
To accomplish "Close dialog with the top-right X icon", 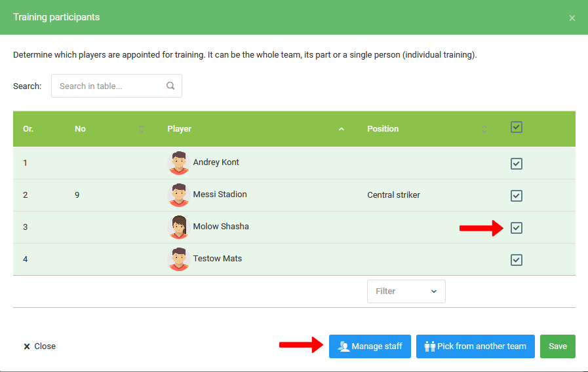I will 572,18.
